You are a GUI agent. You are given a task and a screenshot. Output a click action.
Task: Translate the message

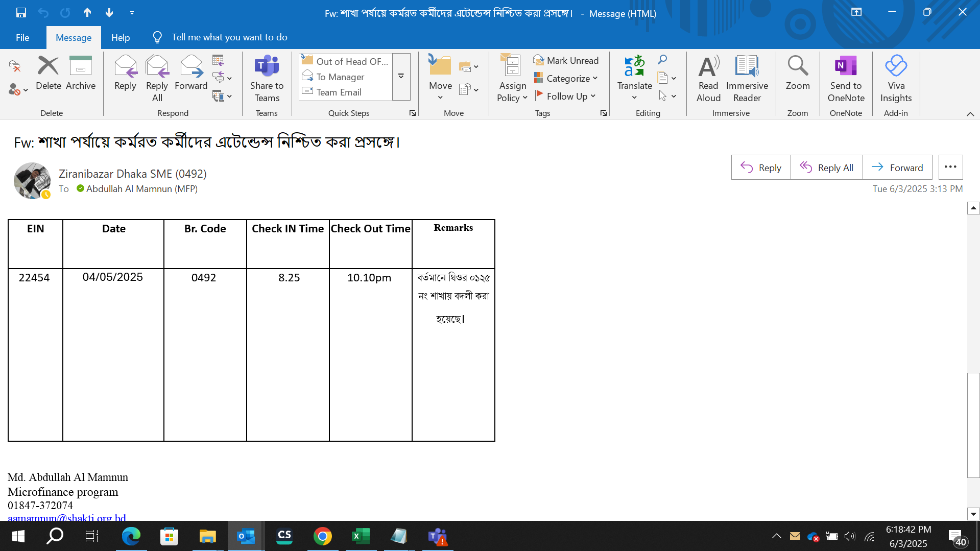point(634,78)
